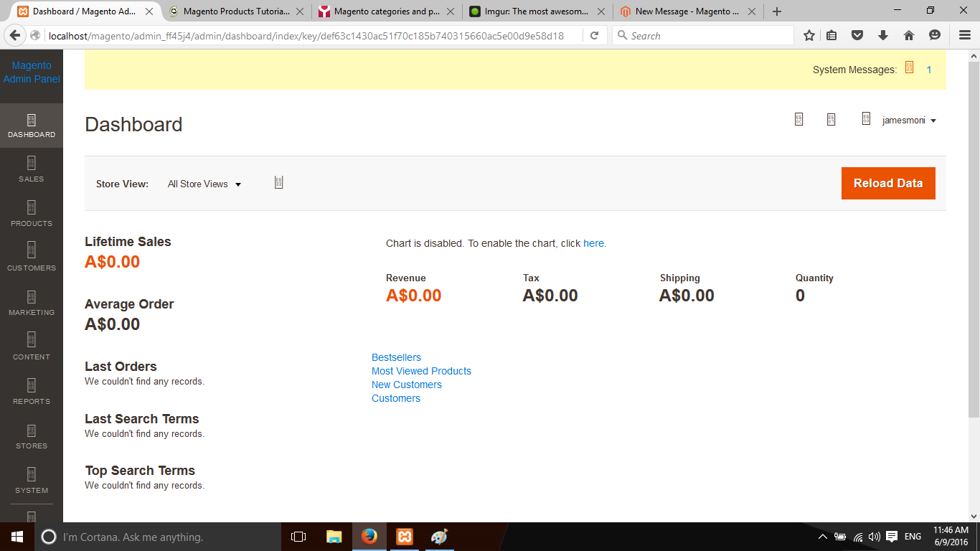Open the XAMPP app from the taskbar

tap(405, 537)
